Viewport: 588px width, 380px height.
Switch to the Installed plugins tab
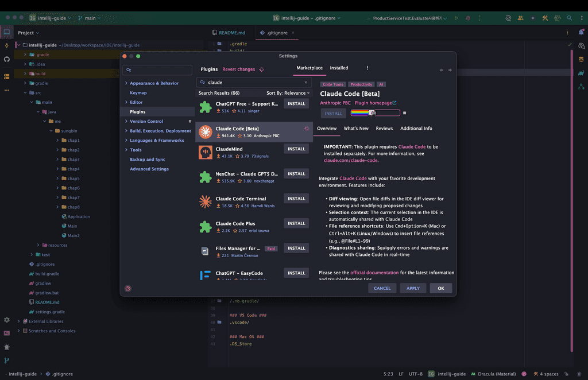(x=339, y=68)
